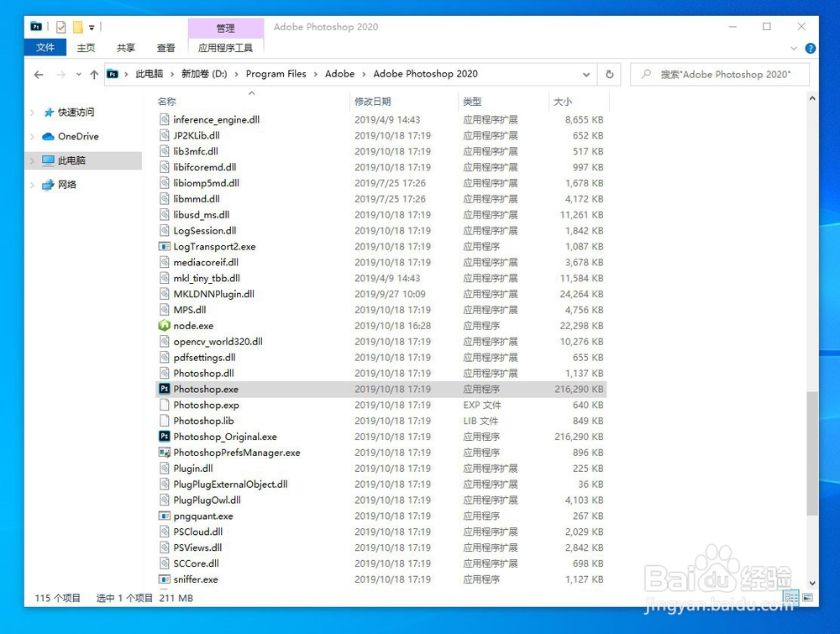
Task: Navigate to Adobe breadcrumb
Action: (339, 74)
